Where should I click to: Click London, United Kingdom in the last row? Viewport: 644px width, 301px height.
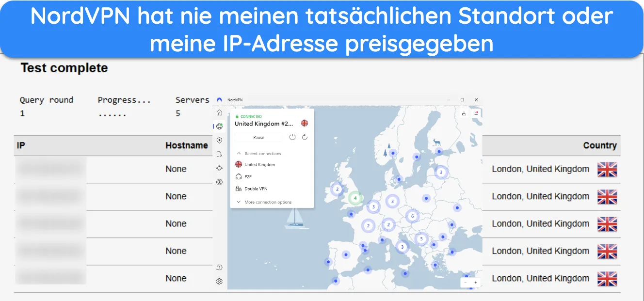click(x=541, y=278)
